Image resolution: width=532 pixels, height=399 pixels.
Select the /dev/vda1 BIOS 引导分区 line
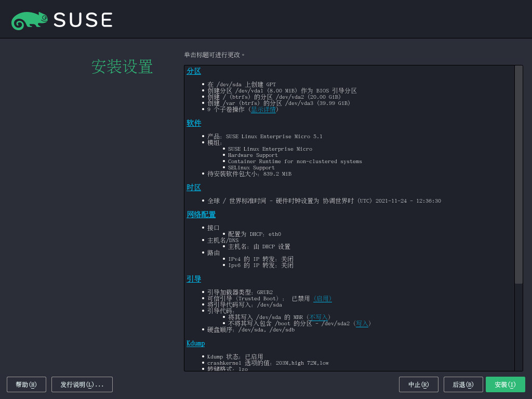tap(282, 90)
